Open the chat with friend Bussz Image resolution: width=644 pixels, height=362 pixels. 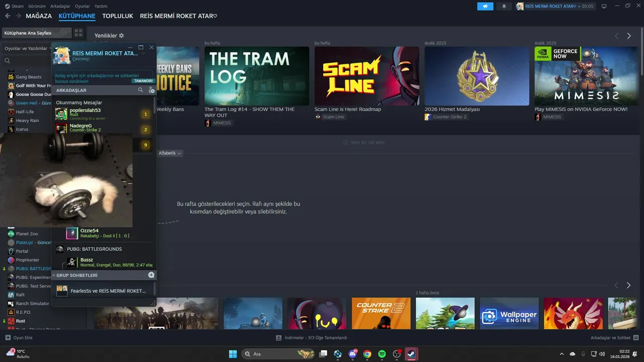click(x=109, y=262)
